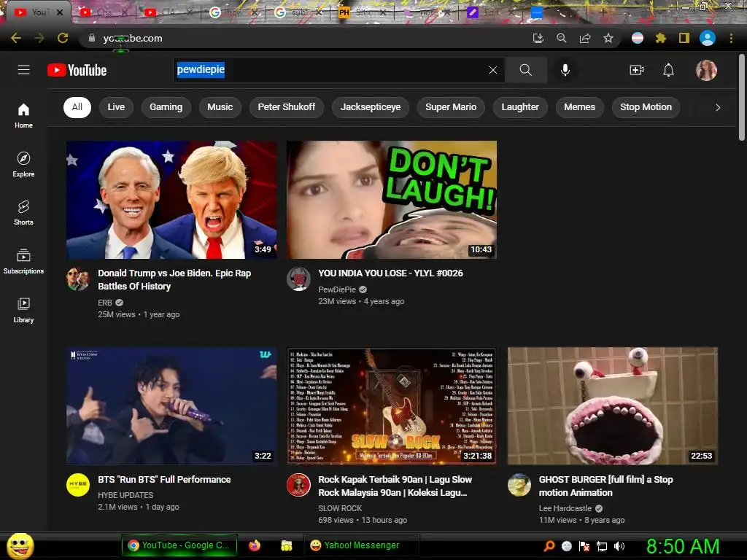Open Firefox from the taskbar
This screenshot has width=747, height=560.
255,545
